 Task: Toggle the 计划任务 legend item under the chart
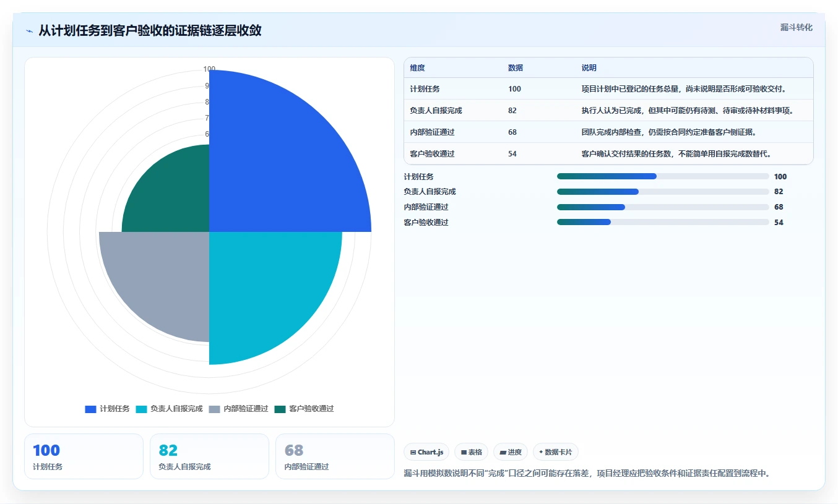coord(108,409)
